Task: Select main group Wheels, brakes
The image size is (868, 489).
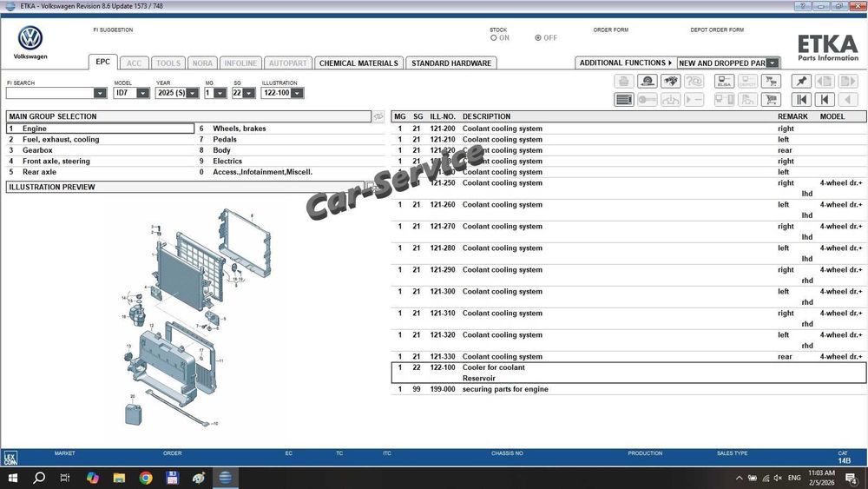Action: pos(291,129)
